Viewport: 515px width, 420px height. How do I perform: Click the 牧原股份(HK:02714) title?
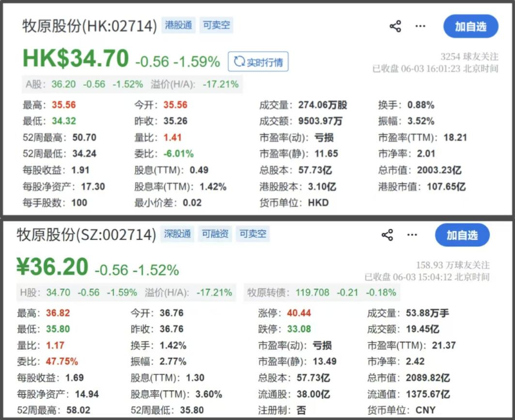[89, 26]
